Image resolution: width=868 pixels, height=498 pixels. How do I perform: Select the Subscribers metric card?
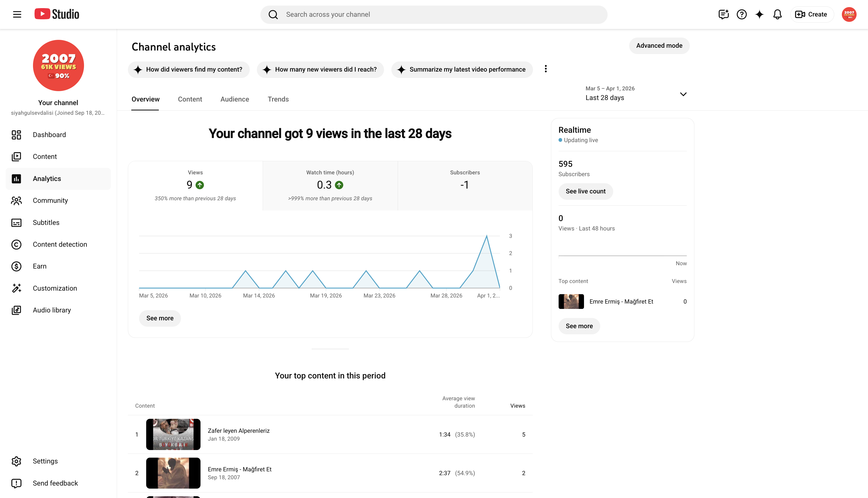[465, 186]
